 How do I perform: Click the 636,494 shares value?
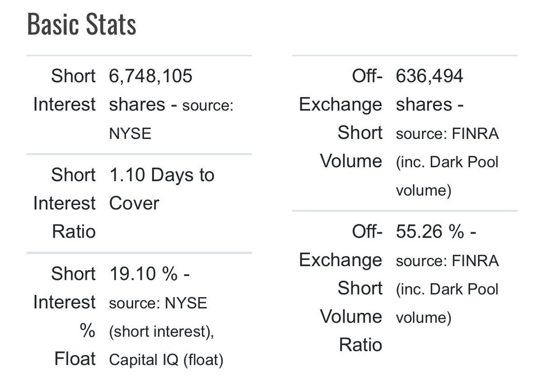(x=430, y=90)
